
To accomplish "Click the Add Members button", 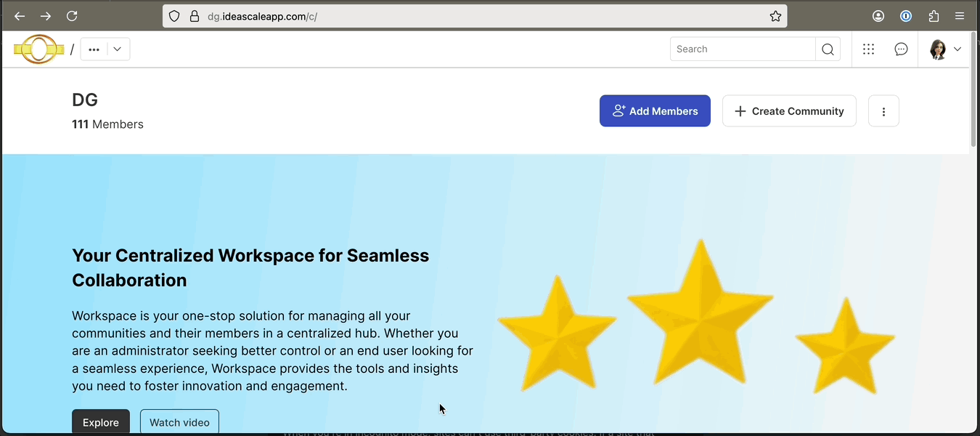I will 655,111.
